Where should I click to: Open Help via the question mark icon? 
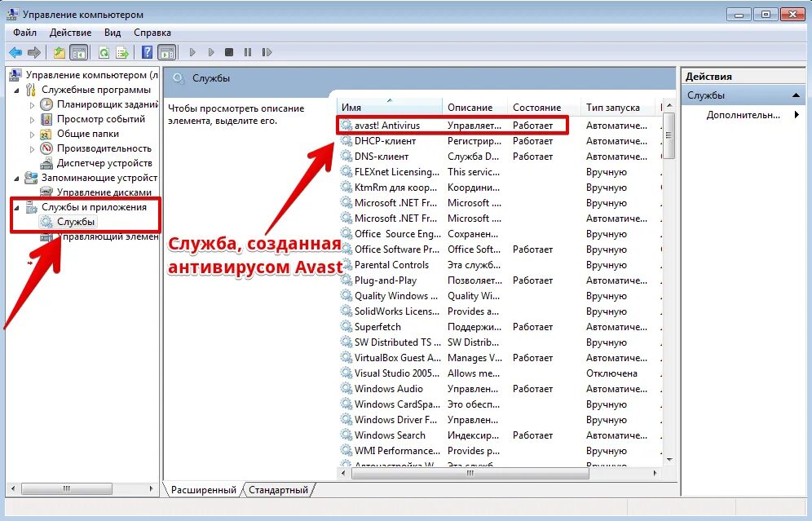click(147, 52)
